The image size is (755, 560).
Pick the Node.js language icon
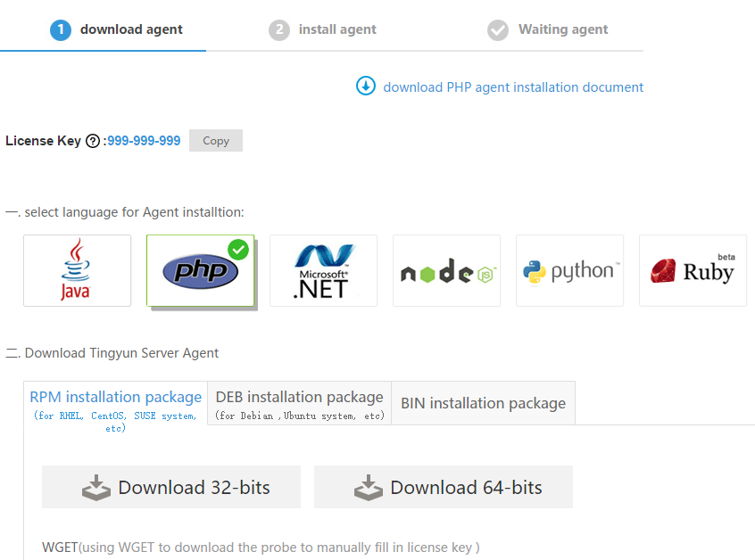446,270
